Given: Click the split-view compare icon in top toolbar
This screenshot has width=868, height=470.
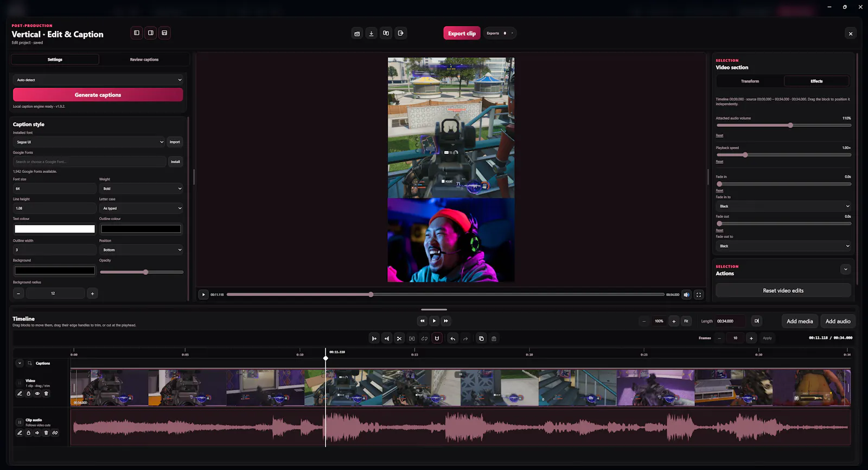Looking at the screenshot, I should [386, 33].
